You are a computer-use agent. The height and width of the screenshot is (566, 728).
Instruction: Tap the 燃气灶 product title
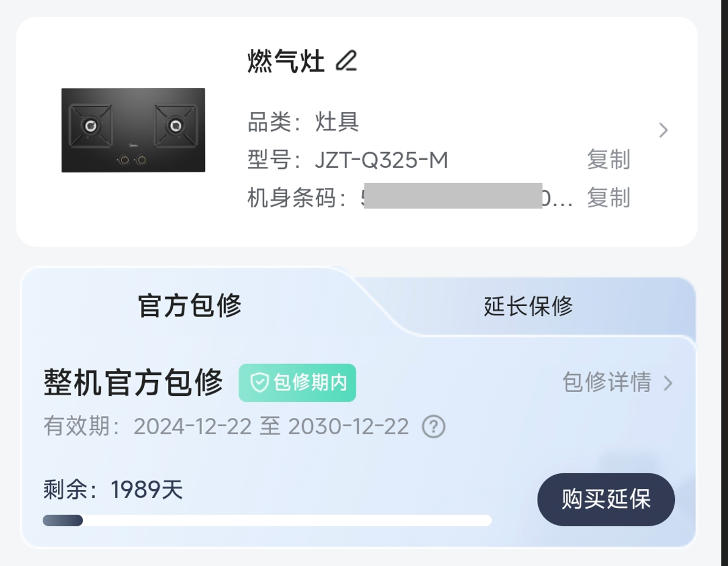point(286,62)
